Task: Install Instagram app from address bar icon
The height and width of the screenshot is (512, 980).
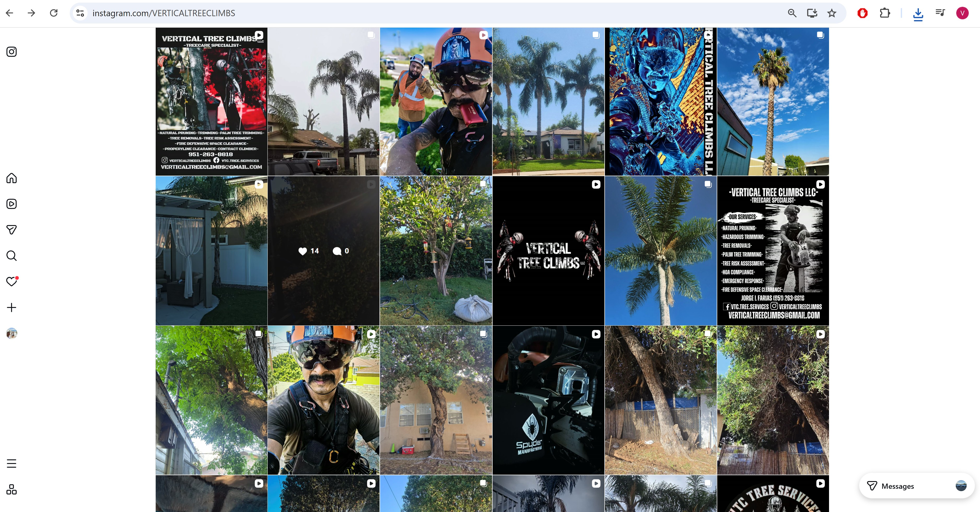Action: (812, 13)
